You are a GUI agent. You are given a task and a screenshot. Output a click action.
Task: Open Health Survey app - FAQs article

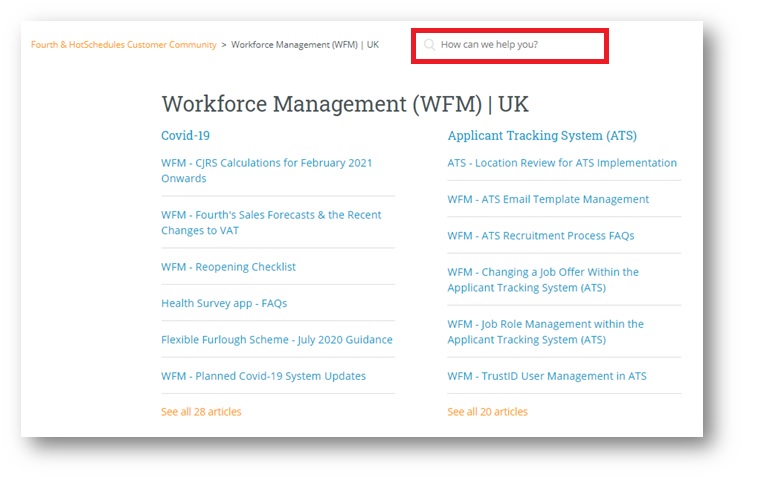224,303
